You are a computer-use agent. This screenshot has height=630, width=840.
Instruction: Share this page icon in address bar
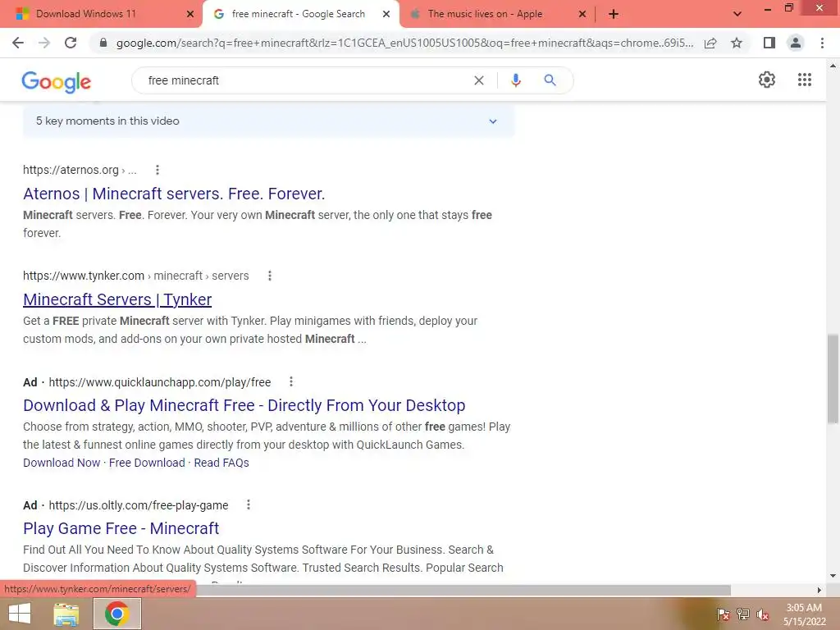pyautogui.click(x=710, y=43)
